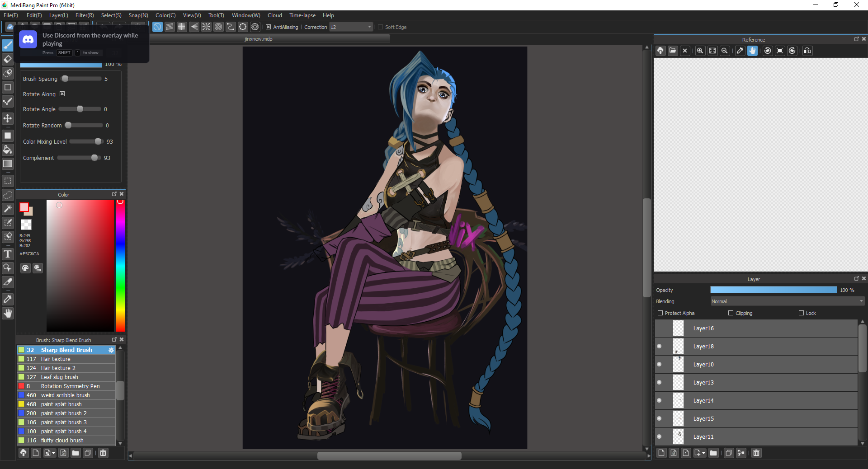Select the Gradient tool
This screenshot has width=868, height=469.
coord(8,164)
